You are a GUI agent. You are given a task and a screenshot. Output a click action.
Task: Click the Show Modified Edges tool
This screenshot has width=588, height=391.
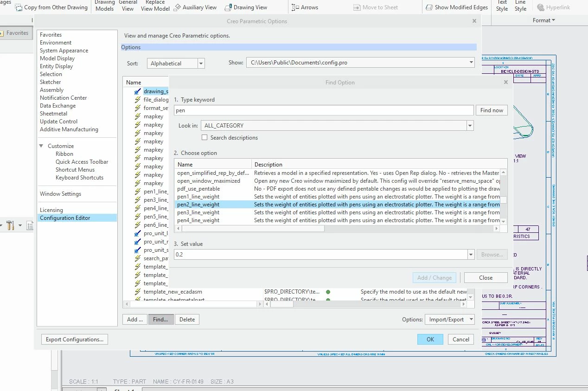(x=456, y=7)
